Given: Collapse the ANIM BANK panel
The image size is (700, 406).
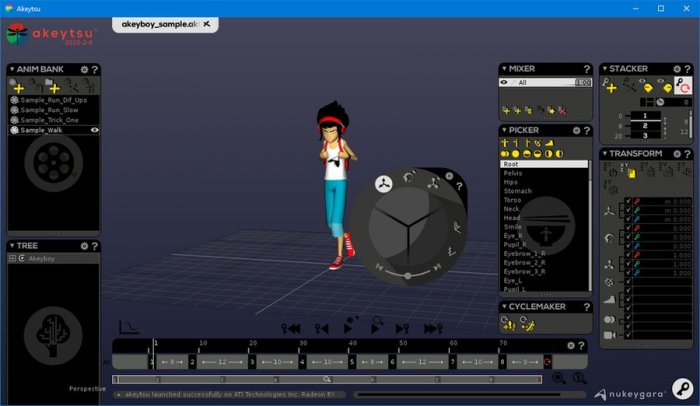Looking at the screenshot, I should (x=11, y=70).
